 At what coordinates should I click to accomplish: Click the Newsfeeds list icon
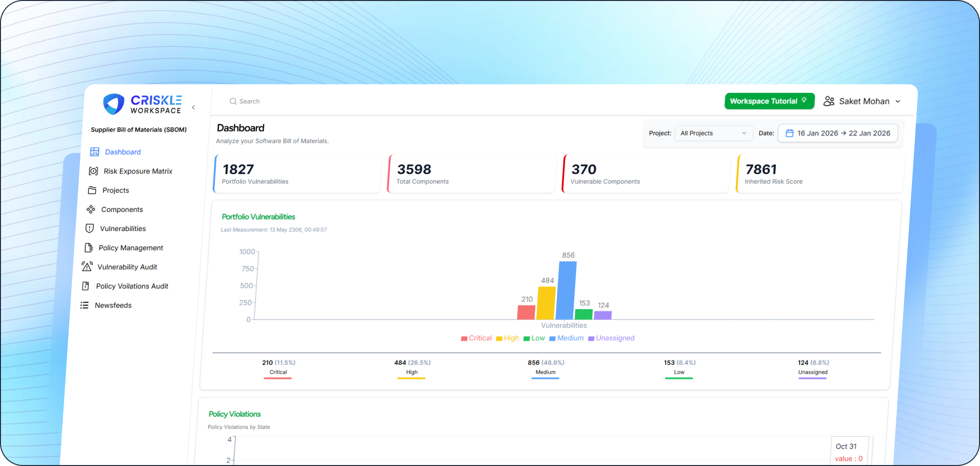84,305
